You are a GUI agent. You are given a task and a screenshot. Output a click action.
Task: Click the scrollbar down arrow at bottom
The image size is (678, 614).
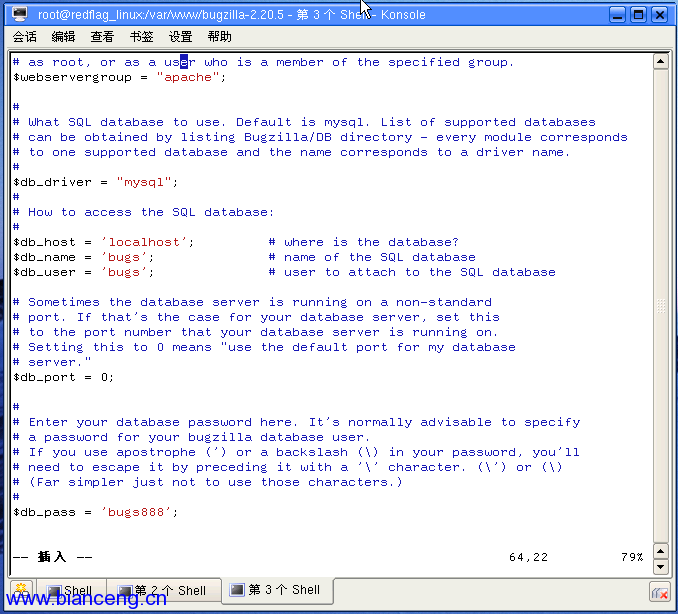(x=661, y=566)
